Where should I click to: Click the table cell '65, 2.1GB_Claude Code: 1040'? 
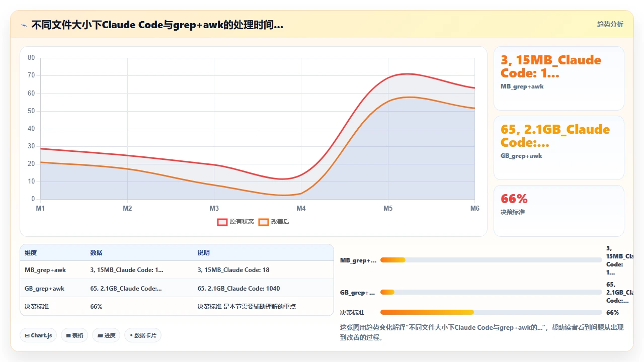coord(239,289)
